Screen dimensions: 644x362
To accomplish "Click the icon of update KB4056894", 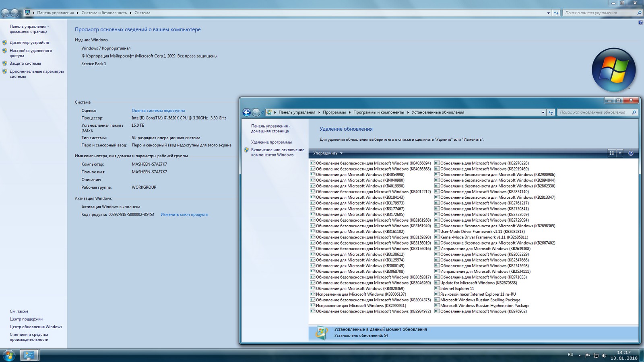I will coord(312,163).
